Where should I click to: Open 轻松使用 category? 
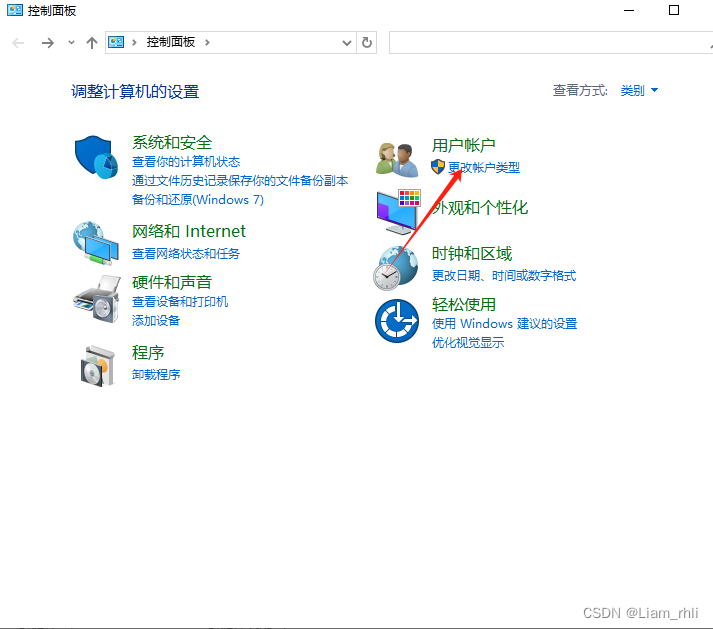[x=463, y=304]
